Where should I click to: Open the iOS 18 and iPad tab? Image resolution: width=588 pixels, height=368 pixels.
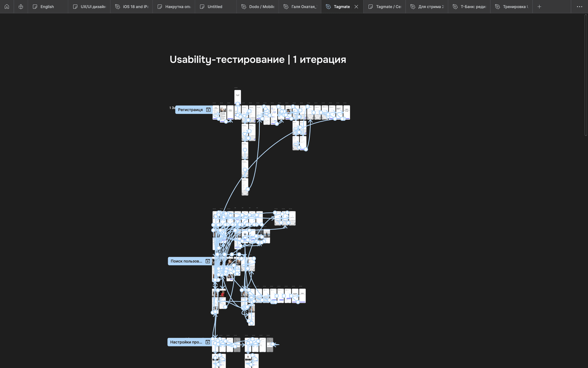[x=136, y=7]
